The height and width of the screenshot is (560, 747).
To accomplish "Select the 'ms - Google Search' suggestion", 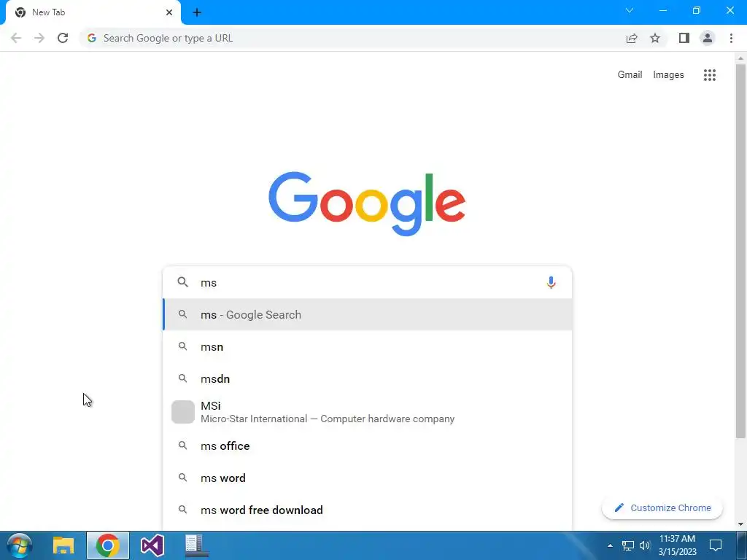I will [x=368, y=314].
